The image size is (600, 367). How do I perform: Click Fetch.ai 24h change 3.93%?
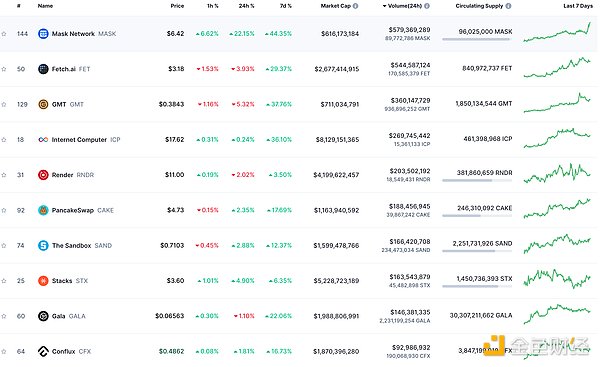pos(243,69)
